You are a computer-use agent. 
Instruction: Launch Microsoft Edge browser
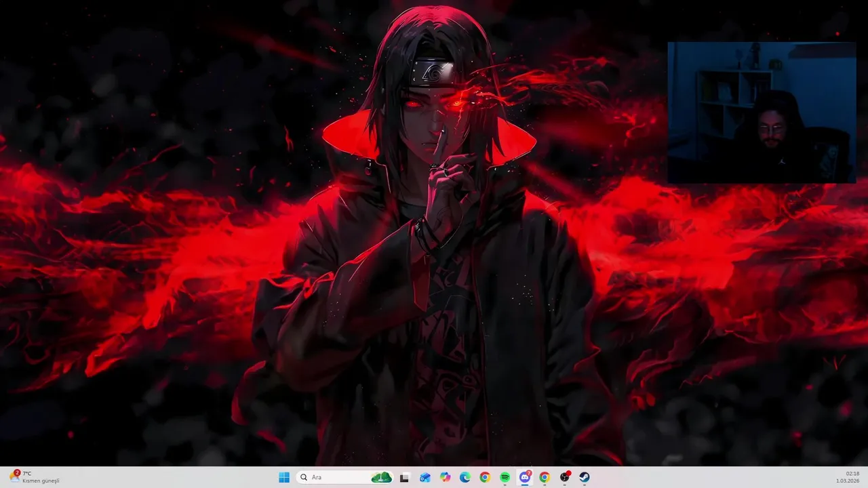[x=465, y=477]
